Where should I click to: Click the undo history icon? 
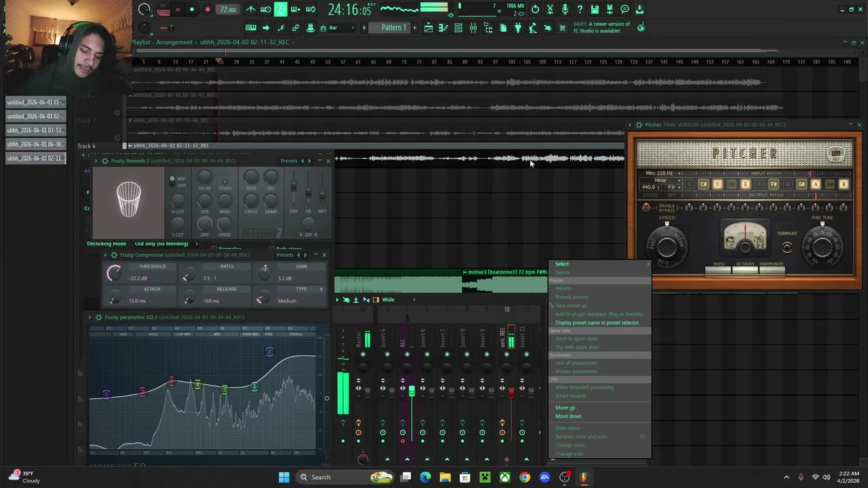point(534,9)
